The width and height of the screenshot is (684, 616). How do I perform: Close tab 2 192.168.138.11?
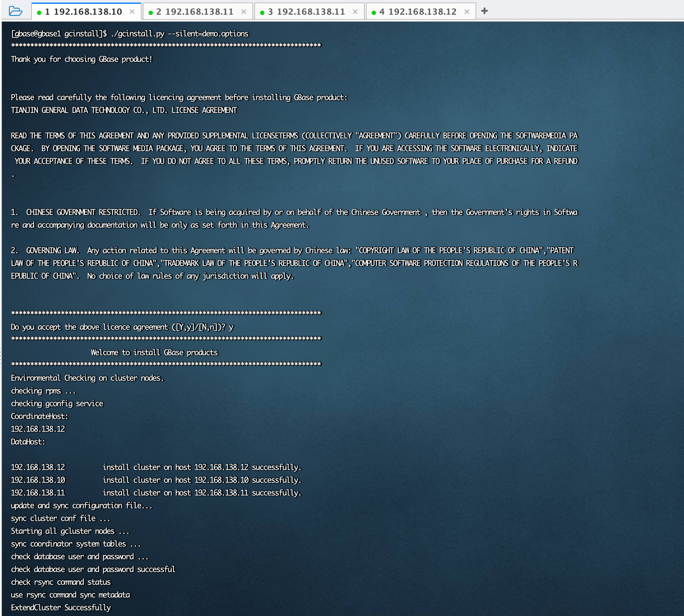(x=244, y=11)
